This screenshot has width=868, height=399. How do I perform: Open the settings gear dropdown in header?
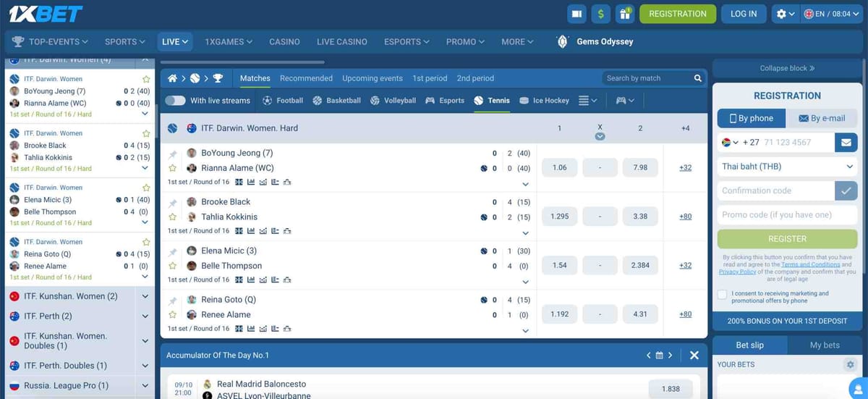point(786,14)
